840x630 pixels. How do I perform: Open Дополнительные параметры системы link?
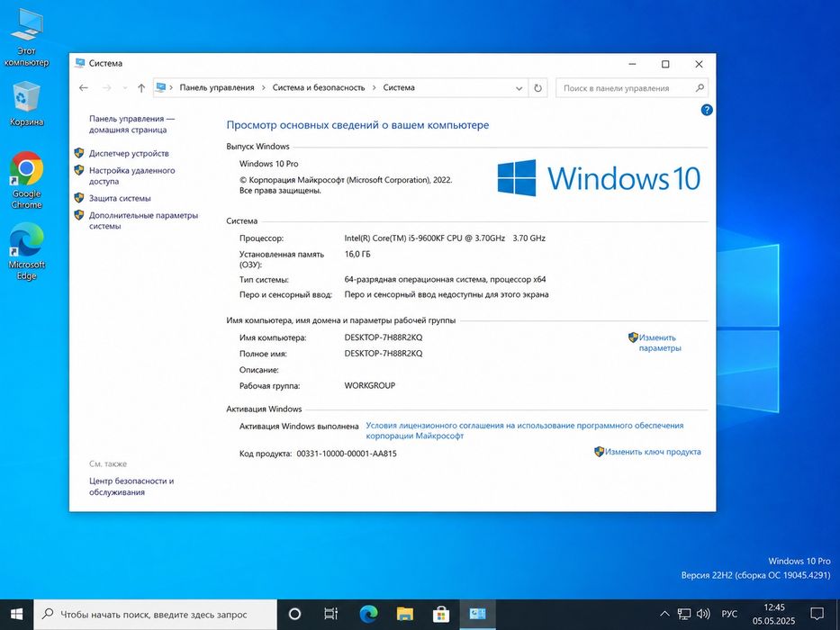tap(143, 220)
